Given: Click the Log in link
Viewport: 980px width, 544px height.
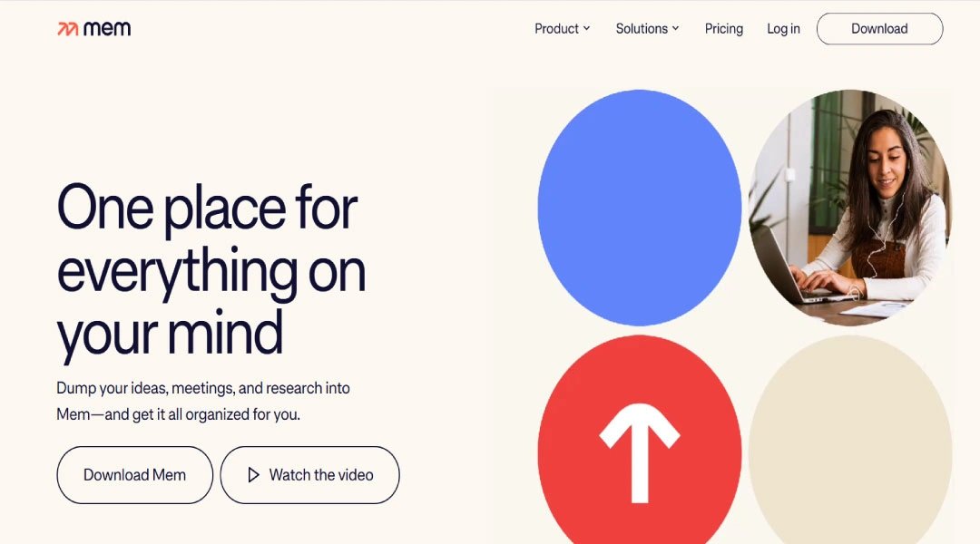Looking at the screenshot, I should [783, 29].
